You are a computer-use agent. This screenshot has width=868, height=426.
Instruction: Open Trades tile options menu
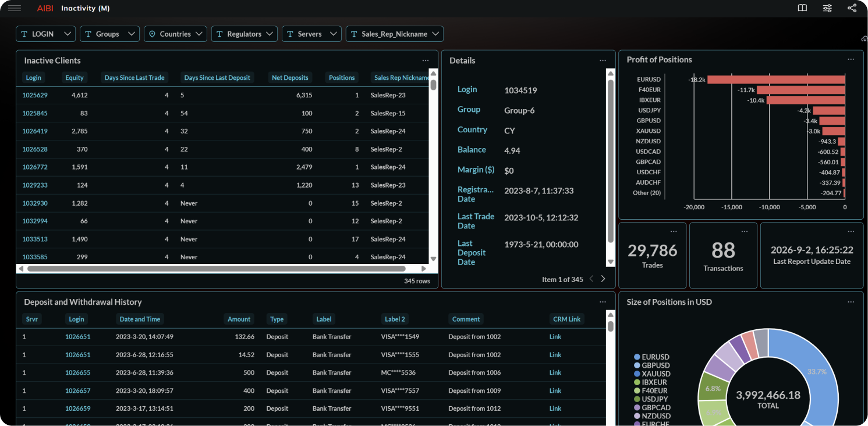[x=674, y=231]
